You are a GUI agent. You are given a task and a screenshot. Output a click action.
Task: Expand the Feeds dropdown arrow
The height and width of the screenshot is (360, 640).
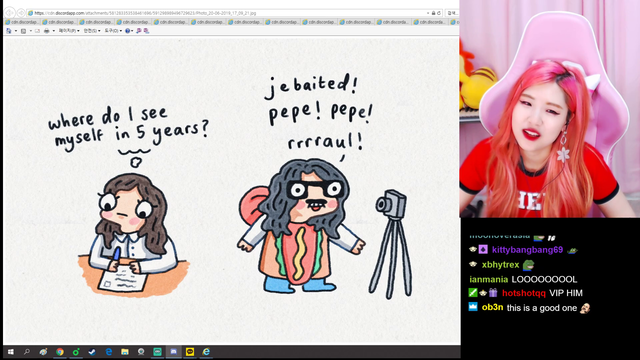coord(31,31)
